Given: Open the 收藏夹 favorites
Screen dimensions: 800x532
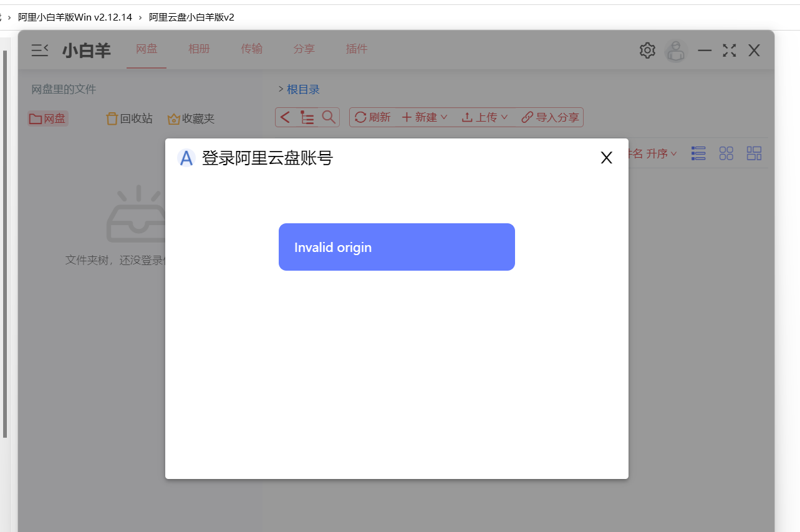Looking at the screenshot, I should point(191,118).
